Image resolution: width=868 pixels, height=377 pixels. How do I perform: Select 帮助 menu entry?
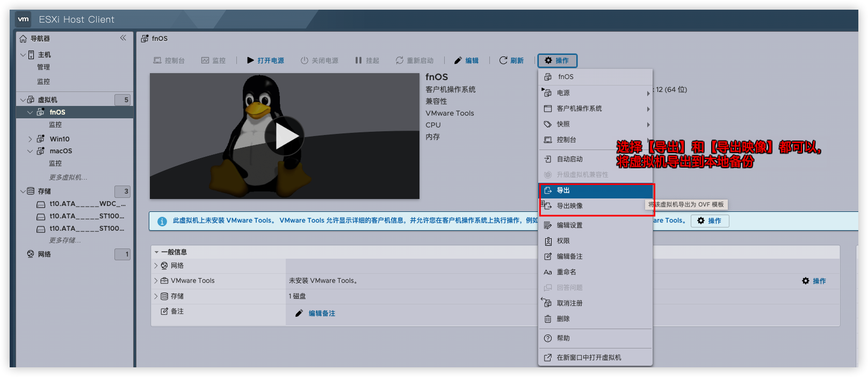(596, 338)
